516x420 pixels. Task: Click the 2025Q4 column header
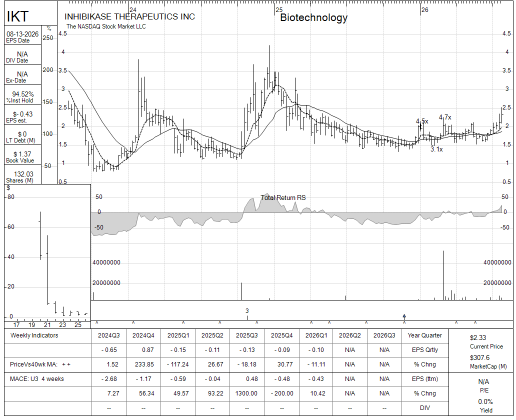coord(281,335)
